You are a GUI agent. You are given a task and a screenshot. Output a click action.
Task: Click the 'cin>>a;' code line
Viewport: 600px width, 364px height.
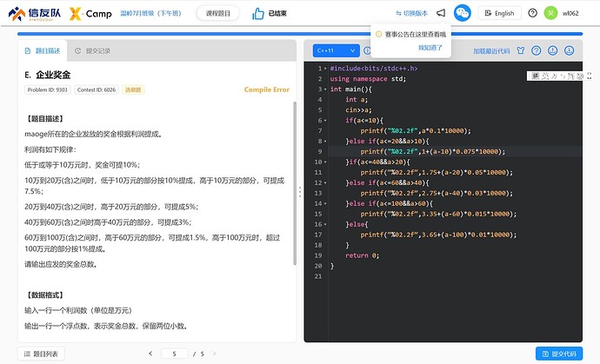[358, 110]
